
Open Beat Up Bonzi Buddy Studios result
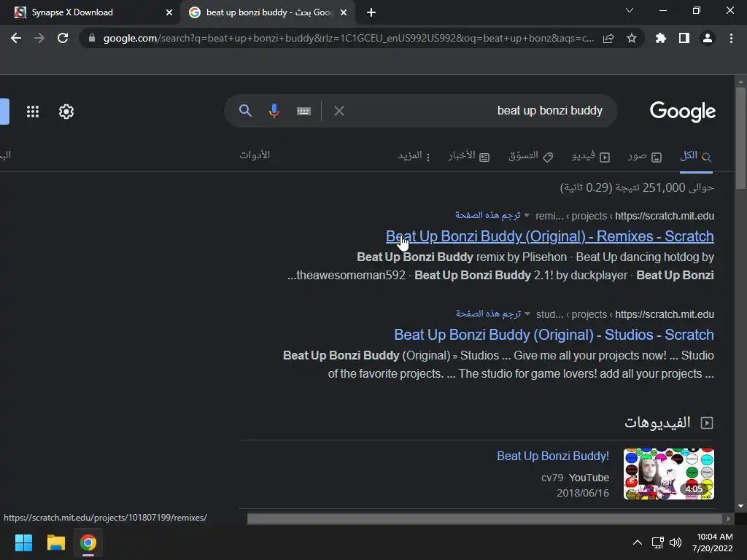(554, 335)
